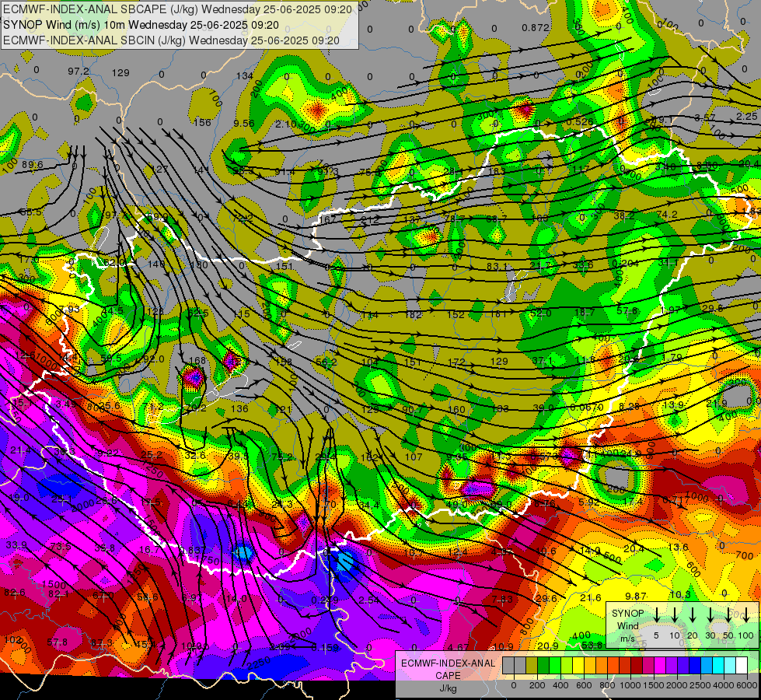Click the 97.2 value on the map
761x700 pixels.
79,72
